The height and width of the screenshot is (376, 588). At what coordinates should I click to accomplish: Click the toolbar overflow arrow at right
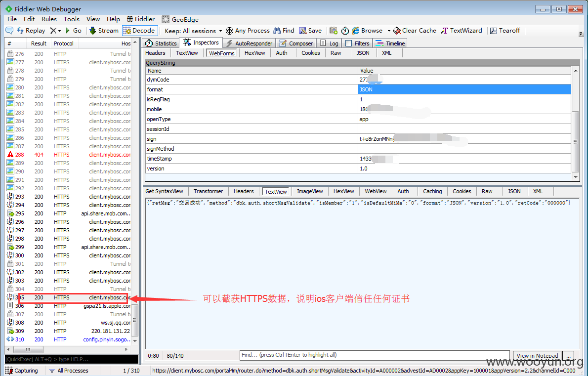tap(581, 34)
